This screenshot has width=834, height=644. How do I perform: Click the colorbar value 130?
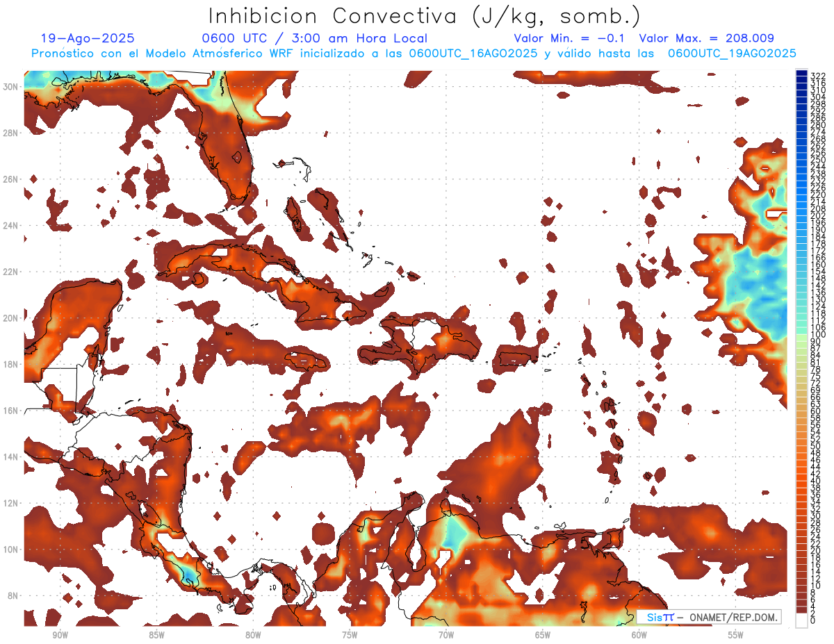click(817, 299)
